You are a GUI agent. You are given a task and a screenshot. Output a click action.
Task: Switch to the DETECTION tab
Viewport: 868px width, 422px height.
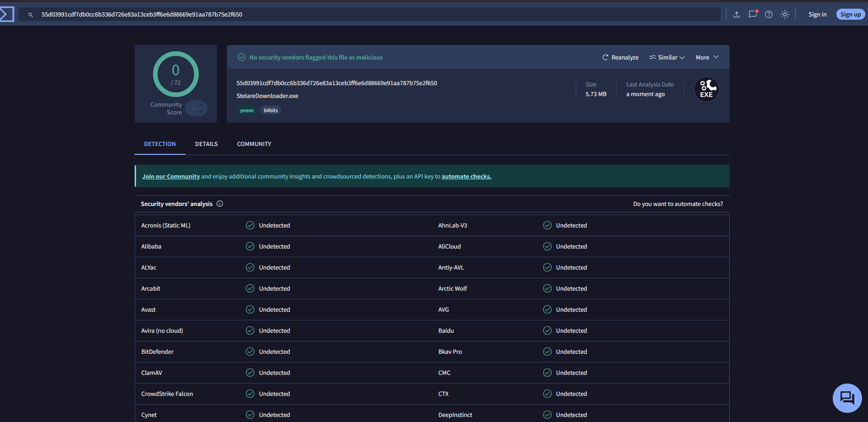(x=160, y=144)
